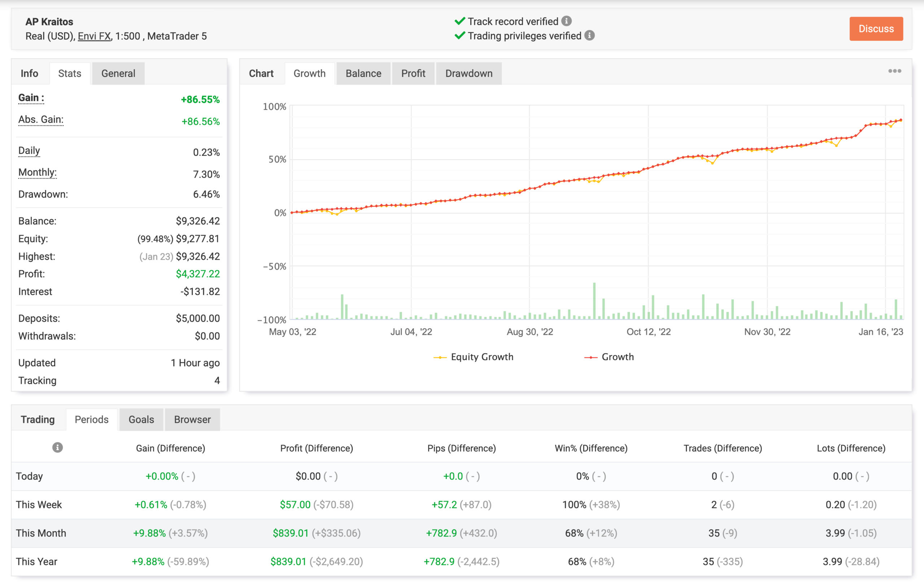Select the Profit chart tab

(x=413, y=73)
